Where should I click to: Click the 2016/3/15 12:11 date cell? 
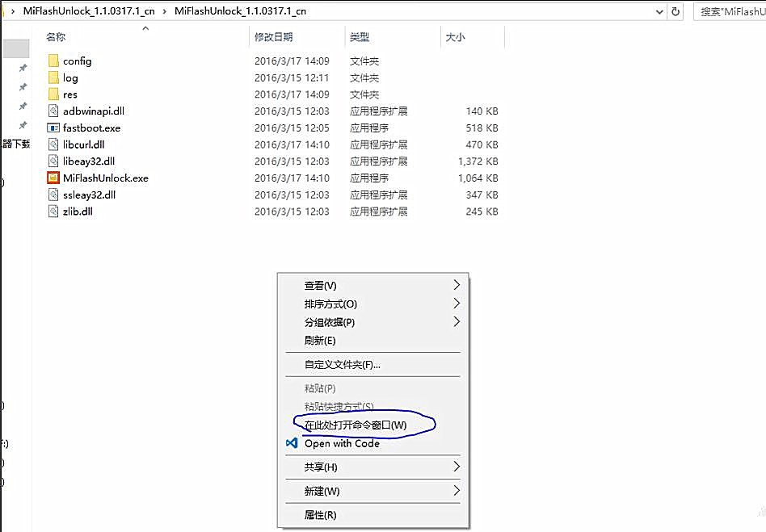click(292, 77)
